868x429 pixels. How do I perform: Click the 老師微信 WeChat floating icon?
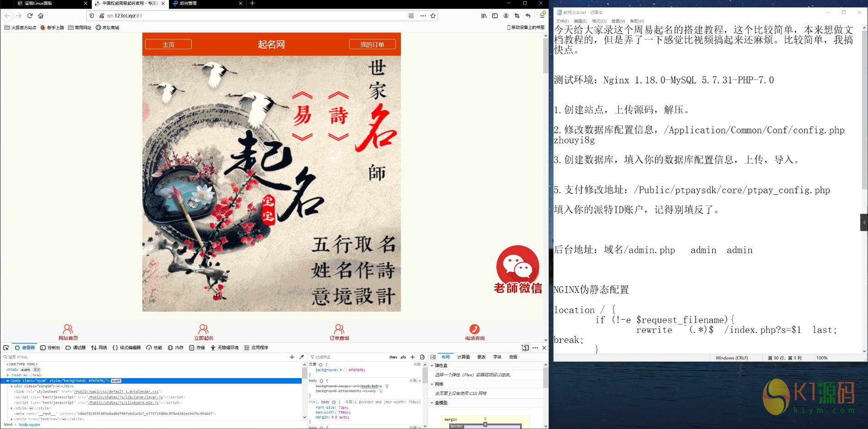518,270
